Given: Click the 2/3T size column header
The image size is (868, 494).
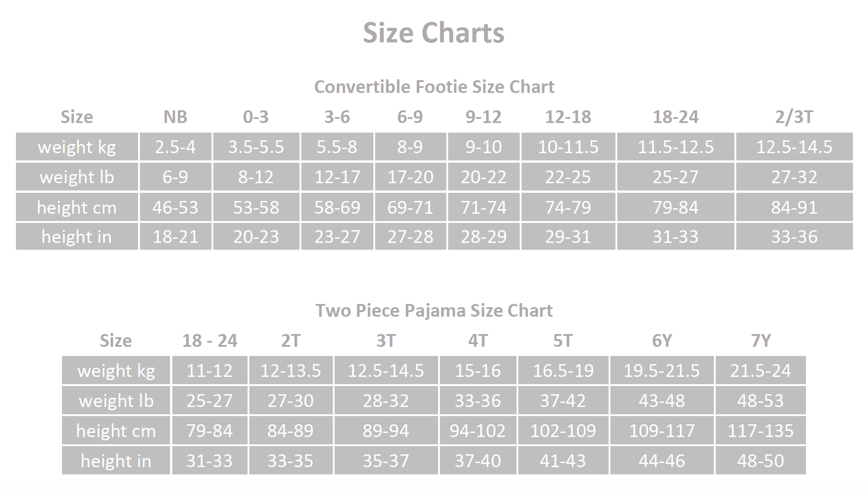Looking at the screenshot, I should [794, 117].
